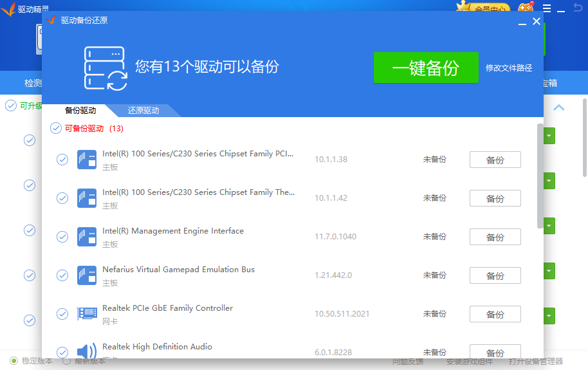
Task: Click the Intel PCI chipset motherboard icon
Action: pyautogui.click(x=87, y=160)
